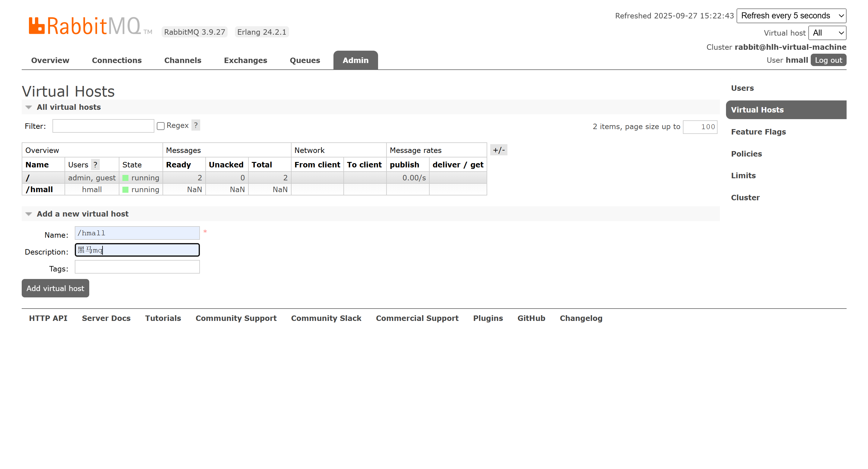
Task: Switch to the Queues tab
Action: tap(305, 60)
